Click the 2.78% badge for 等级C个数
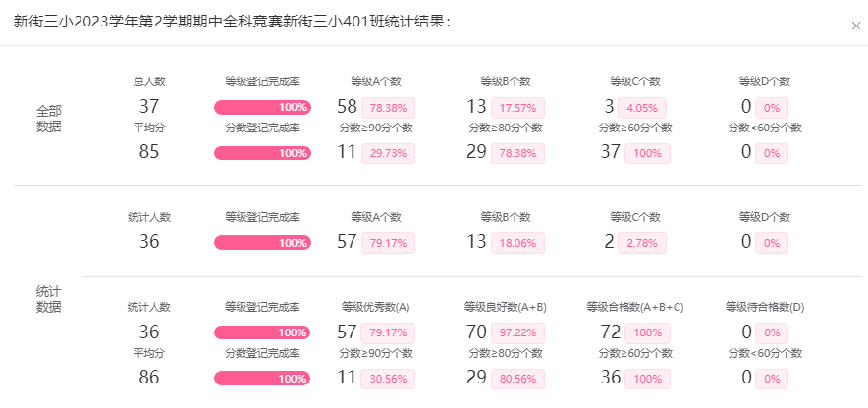Image resolution: width=868 pixels, height=408 pixels. (x=642, y=242)
